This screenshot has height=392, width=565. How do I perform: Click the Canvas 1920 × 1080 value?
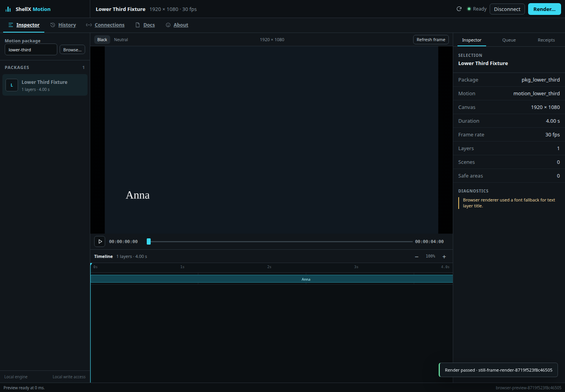point(545,107)
